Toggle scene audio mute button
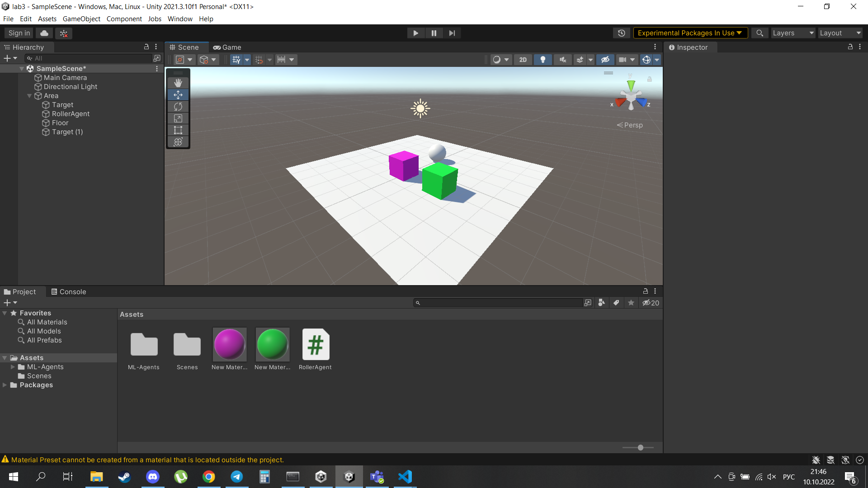This screenshot has width=868, height=488. pos(562,60)
